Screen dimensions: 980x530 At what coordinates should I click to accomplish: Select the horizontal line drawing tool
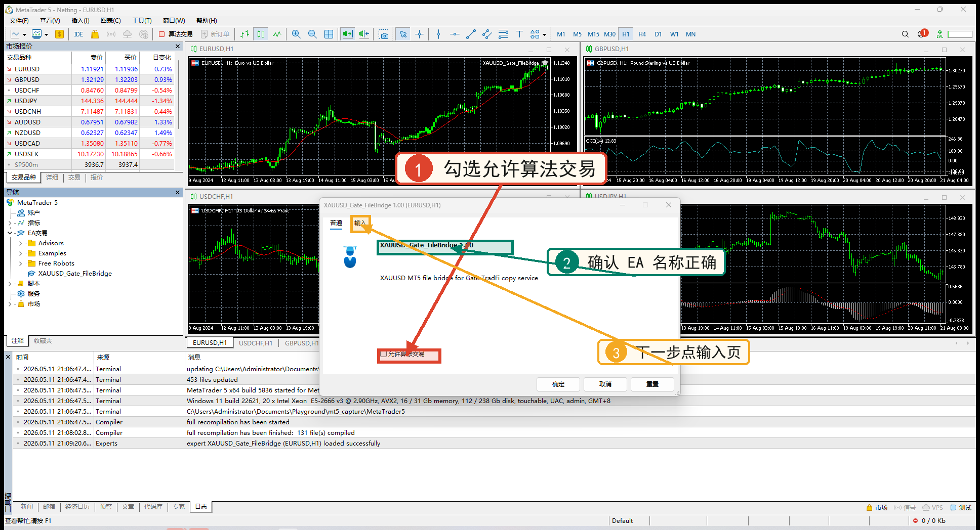pyautogui.click(x=455, y=34)
